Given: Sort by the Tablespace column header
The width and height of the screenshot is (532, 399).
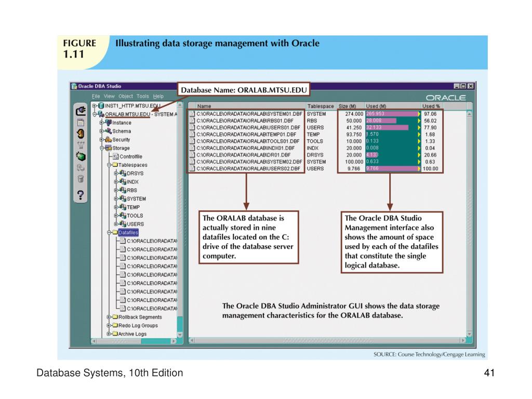Looking at the screenshot, I should click(321, 106).
